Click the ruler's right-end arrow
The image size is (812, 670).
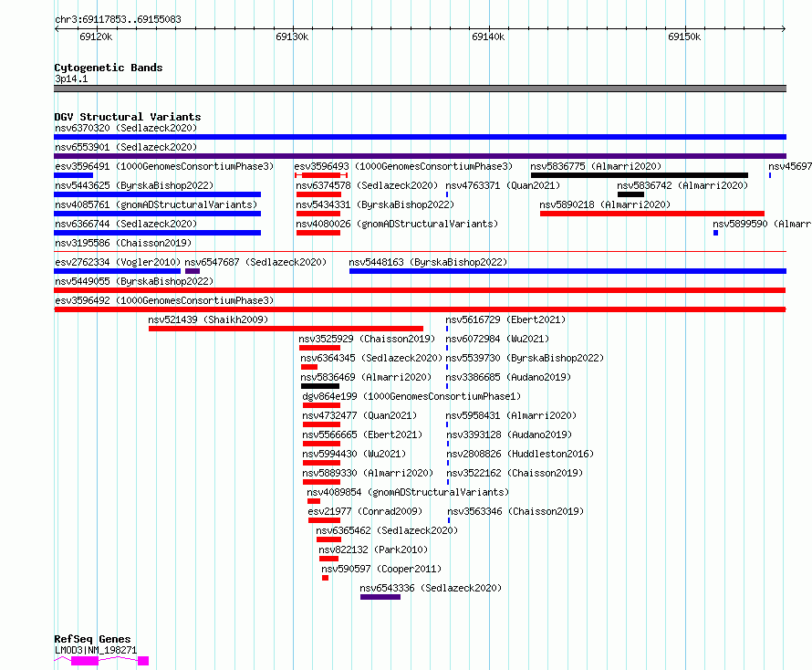[x=784, y=28]
